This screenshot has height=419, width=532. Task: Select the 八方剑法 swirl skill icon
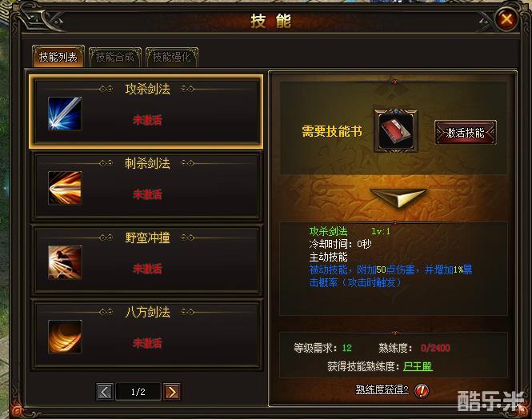pyautogui.click(x=65, y=337)
